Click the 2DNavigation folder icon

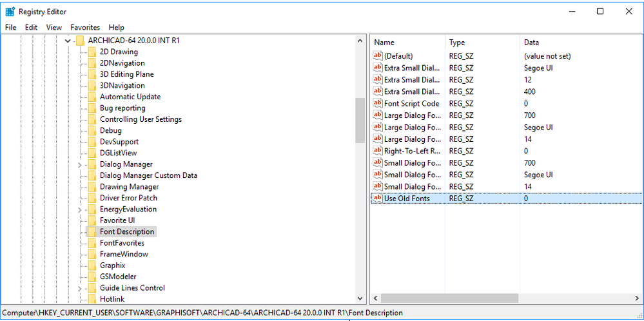pyautogui.click(x=92, y=63)
